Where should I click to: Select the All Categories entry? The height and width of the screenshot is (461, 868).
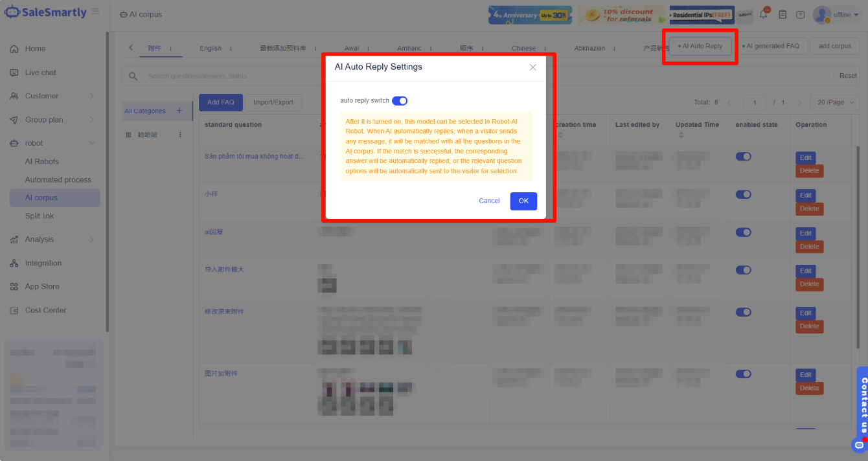(145, 111)
